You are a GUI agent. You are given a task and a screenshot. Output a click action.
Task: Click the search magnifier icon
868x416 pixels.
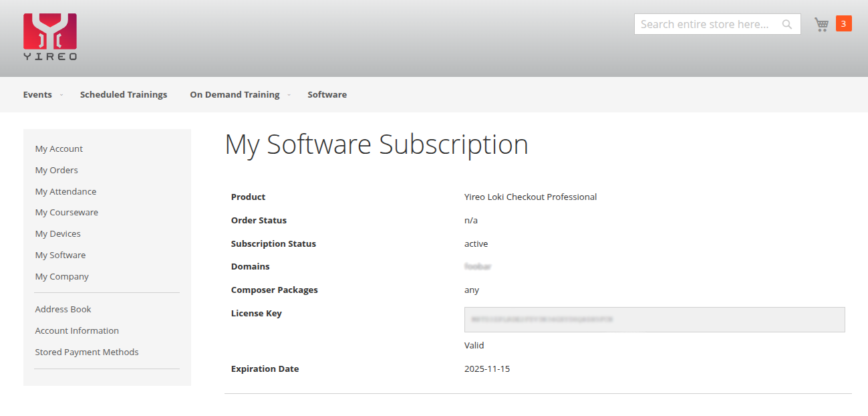point(787,25)
